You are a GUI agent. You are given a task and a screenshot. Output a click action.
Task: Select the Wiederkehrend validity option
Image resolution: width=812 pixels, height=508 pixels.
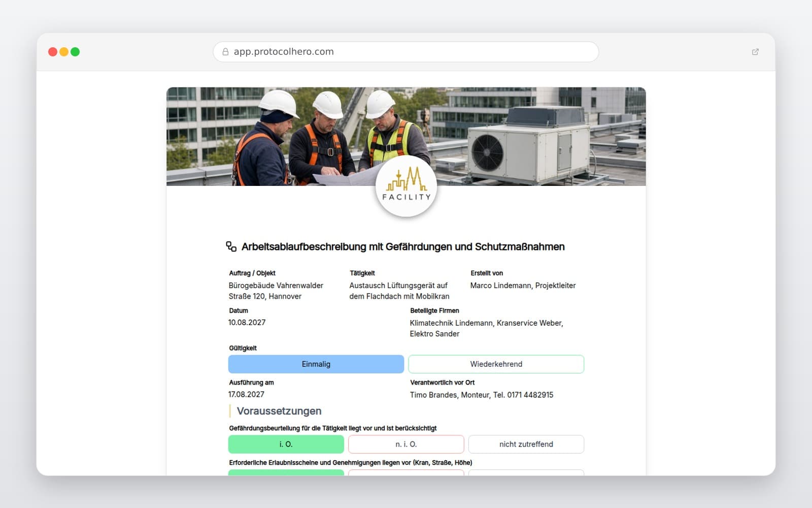tap(496, 364)
